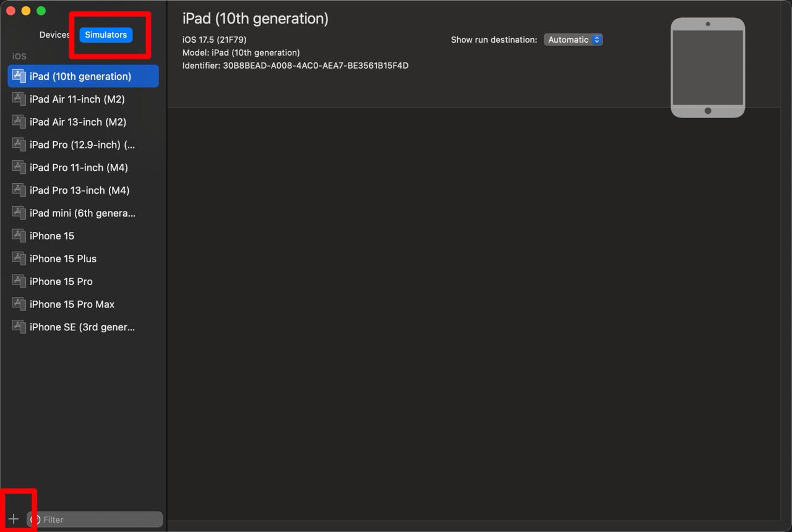Click the icon beside iPad Pro 13-inch (M4)
The image size is (792, 532).
(19, 191)
